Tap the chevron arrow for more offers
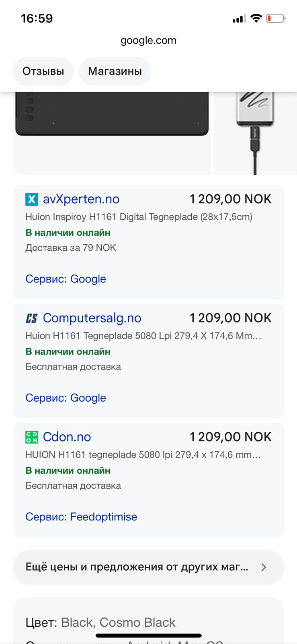This screenshot has height=644, width=297. point(264,567)
